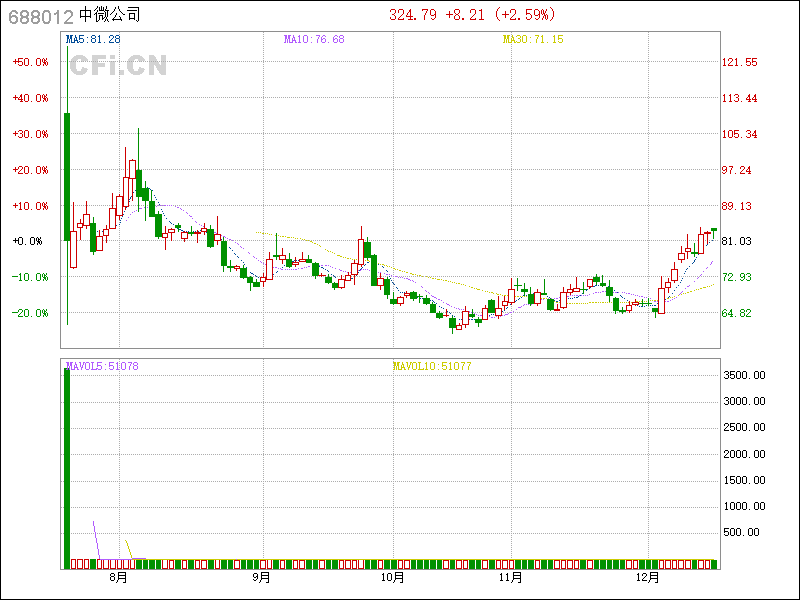Click the stock code 688012

click(39, 15)
